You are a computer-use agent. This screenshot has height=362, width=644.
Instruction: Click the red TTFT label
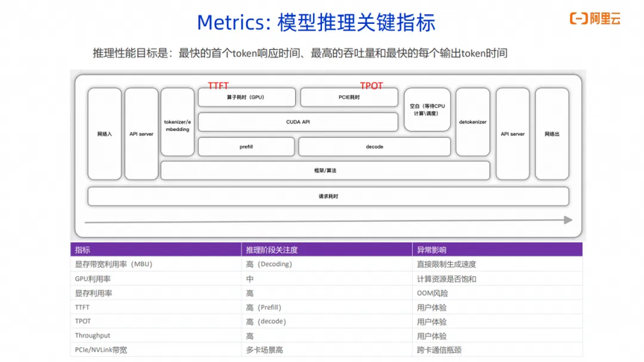point(218,86)
